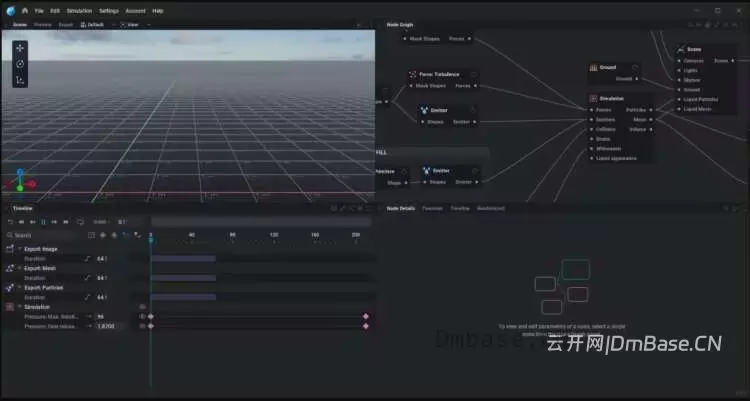Open the File menu
This screenshot has width=750, height=401.
39,11
